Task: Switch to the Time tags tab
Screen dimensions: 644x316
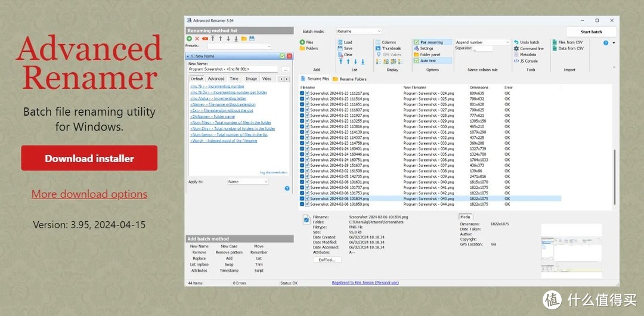Action: tap(234, 79)
